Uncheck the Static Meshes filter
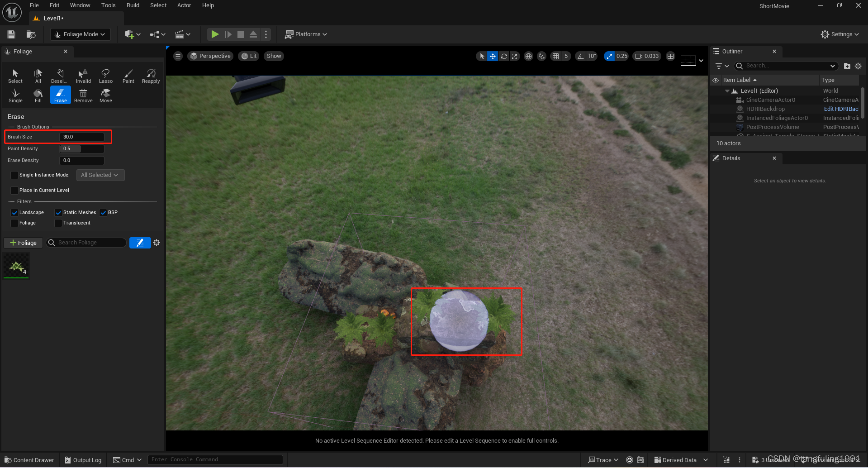The image size is (868, 468). pos(58,213)
